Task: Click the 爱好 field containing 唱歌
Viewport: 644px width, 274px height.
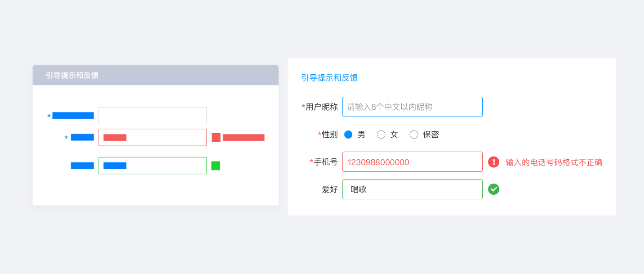Action: [x=412, y=189]
